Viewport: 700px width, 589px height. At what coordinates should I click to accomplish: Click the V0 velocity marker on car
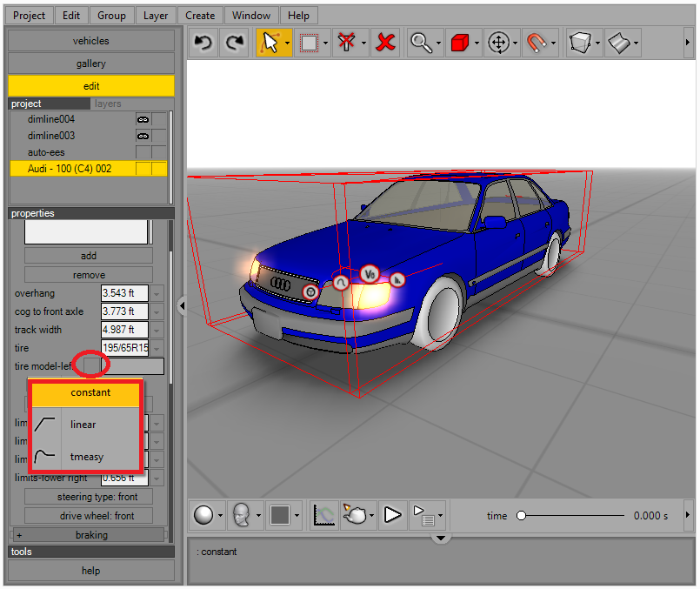coord(370,274)
